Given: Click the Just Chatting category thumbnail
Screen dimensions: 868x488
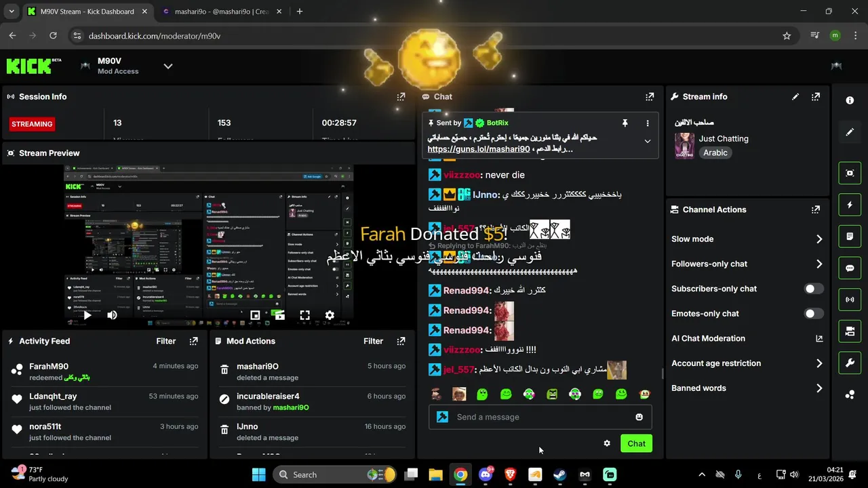Looking at the screenshot, I should tap(684, 146).
